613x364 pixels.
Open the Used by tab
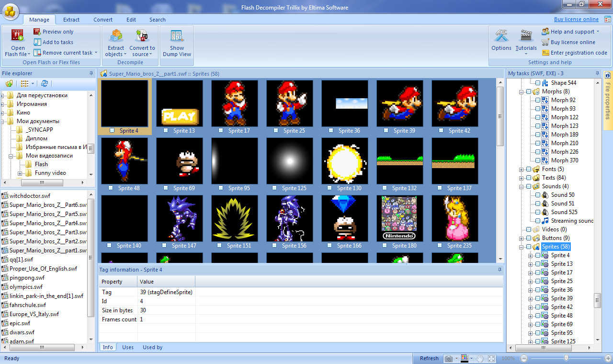[152, 347]
